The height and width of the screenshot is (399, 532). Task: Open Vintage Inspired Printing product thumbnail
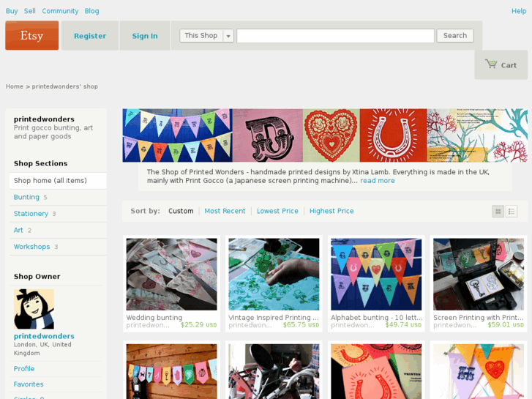(x=274, y=275)
